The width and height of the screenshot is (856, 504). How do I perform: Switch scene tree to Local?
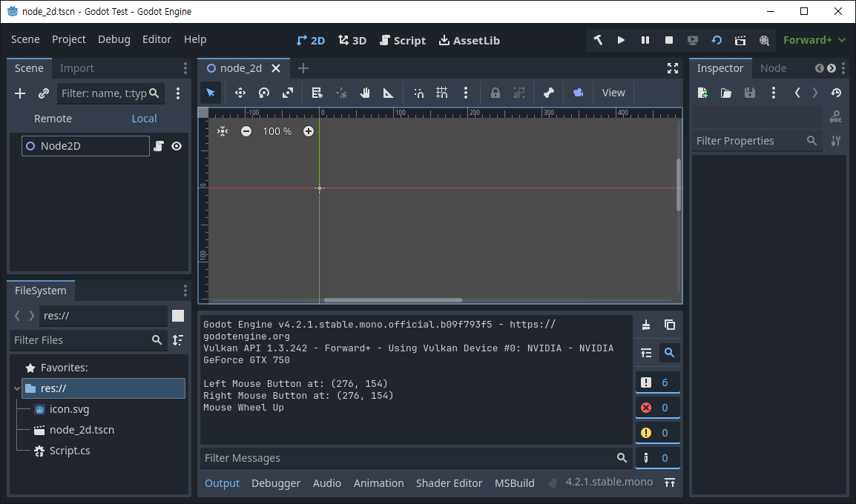pyautogui.click(x=144, y=119)
